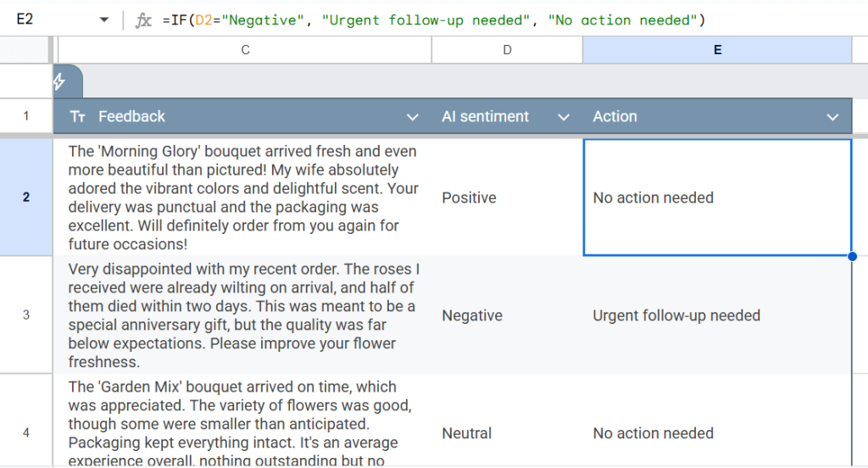Expand the AI sentiment column dropdown
The height and width of the screenshot is (468, 868).
pyautogui.click(x=564, y=117)
